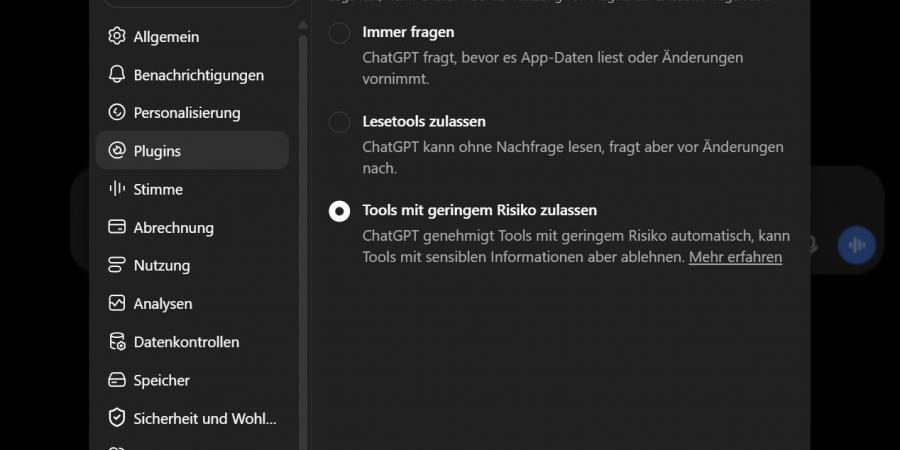Select the Lesetools zulassen radio button

[x=339, y=122]
